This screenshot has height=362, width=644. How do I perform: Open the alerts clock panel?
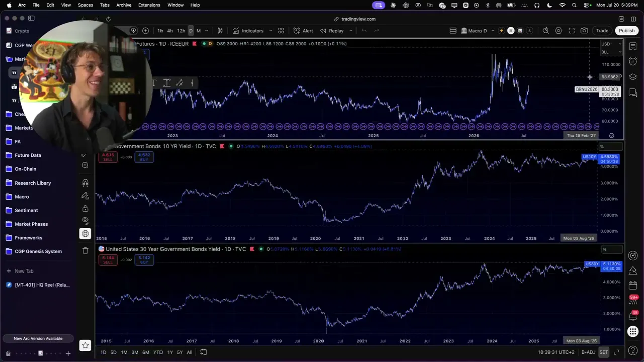point(633,61)
